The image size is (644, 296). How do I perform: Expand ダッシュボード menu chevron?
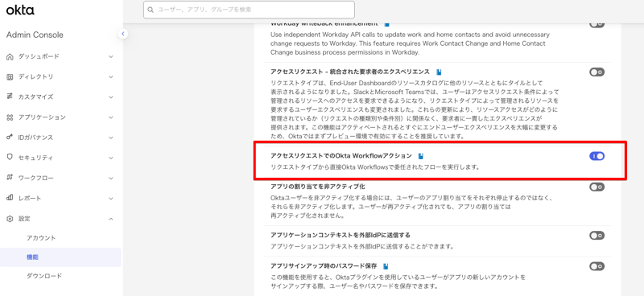(111, 56)
